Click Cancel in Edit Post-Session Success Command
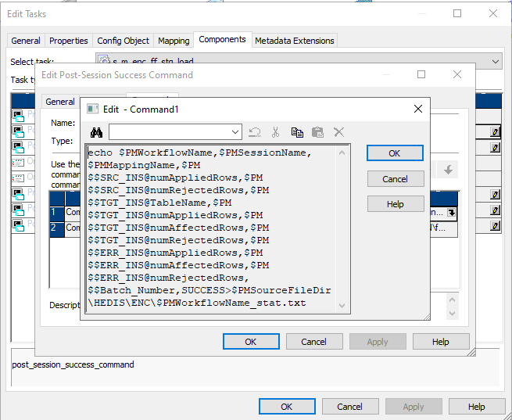512x420 pixels. 313,342
